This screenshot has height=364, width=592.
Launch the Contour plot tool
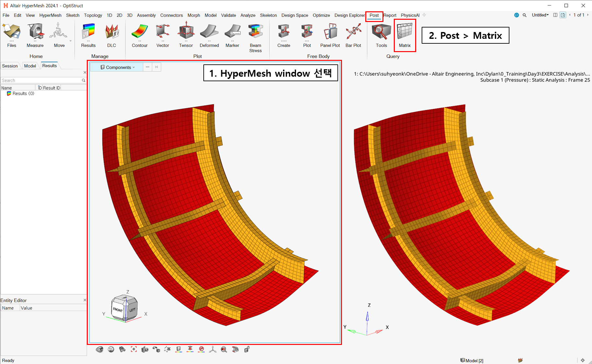point(140,36)
